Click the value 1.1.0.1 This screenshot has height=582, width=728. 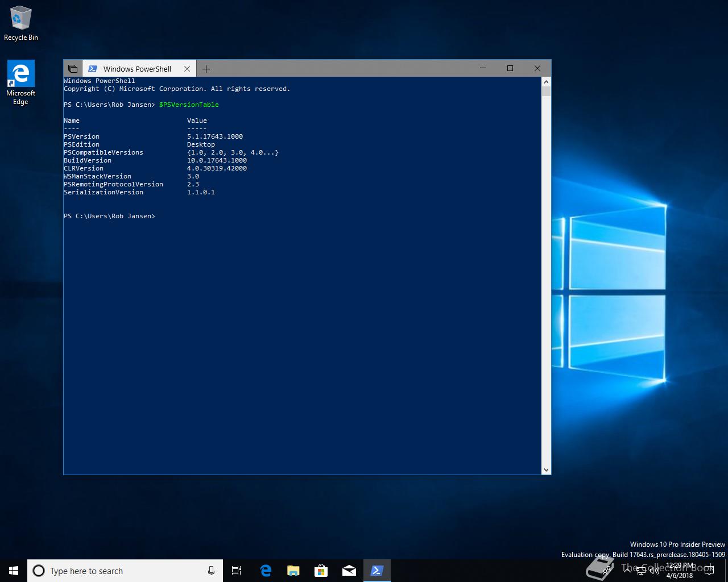pyautogui.click(x=201, y=192)
